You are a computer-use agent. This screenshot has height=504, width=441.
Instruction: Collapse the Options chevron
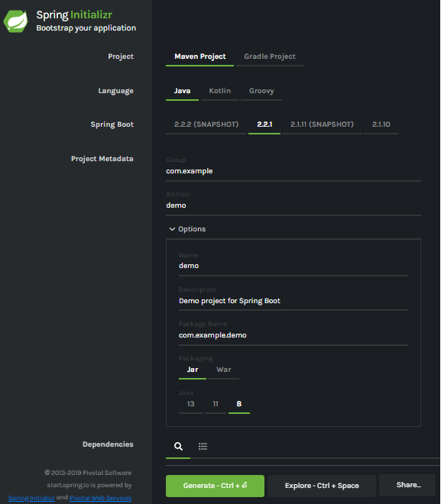[x=172, y=229]
